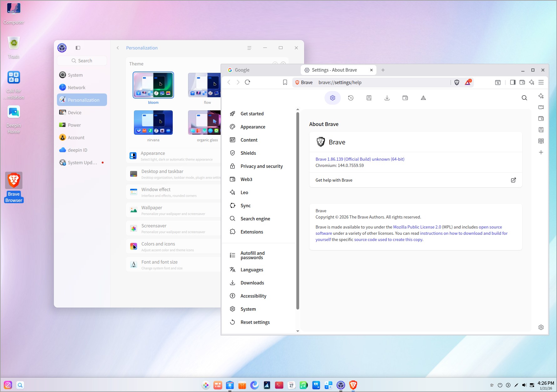Open the Brave hamburger main menu
The image size is (557, 392).
(541, 82)
